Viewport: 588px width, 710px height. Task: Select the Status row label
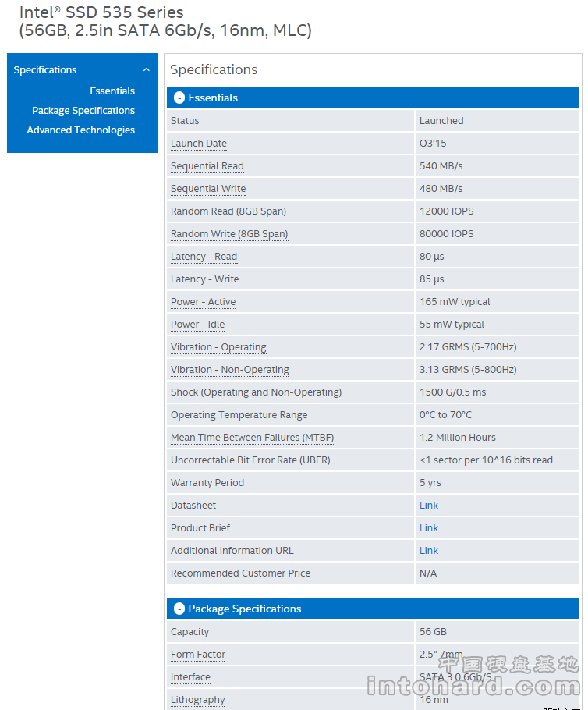tap(185, 120)
